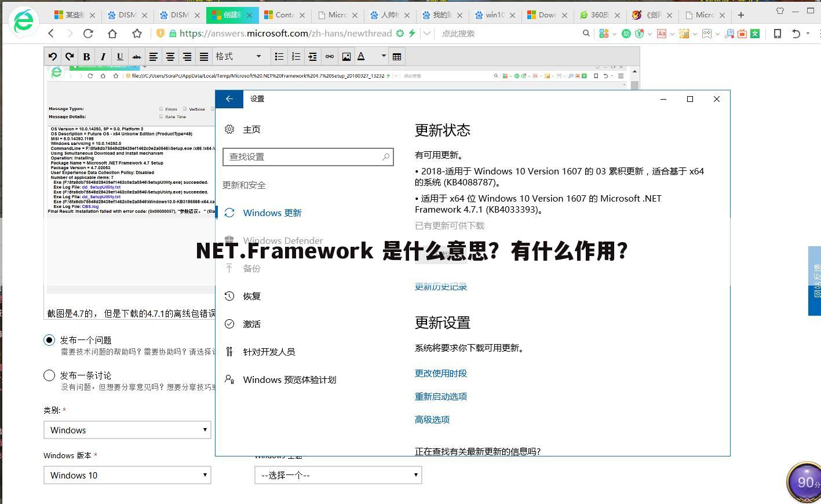Screen dimensions: 821x504
Task: Open a new browser tab with plus
Action: click(x=740, y=15)
